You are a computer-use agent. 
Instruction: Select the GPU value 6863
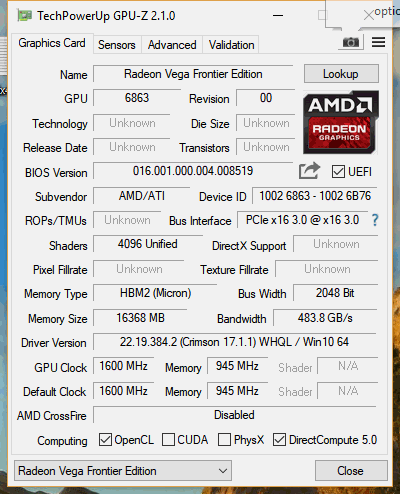(137, 98)
